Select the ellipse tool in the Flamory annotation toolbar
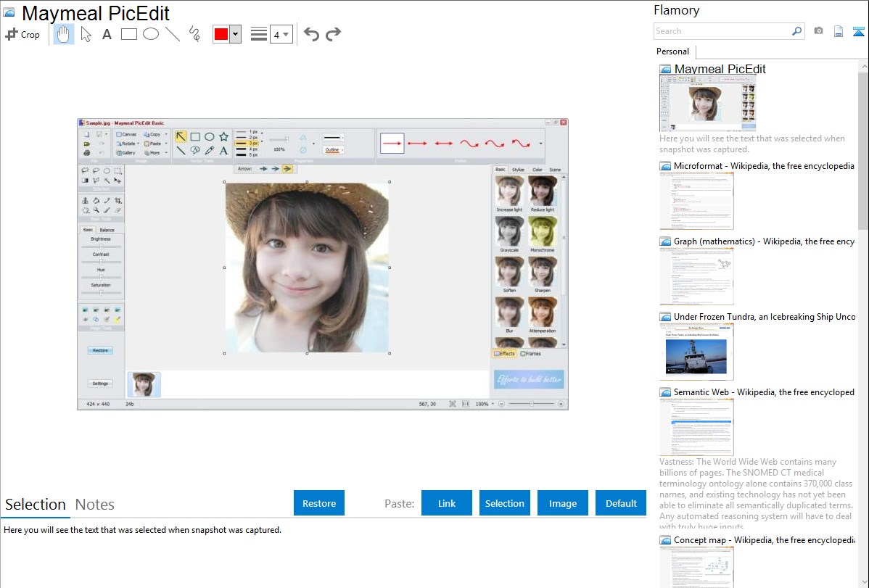The width and height of the screenshot is (869, 588). coord(151,34)
